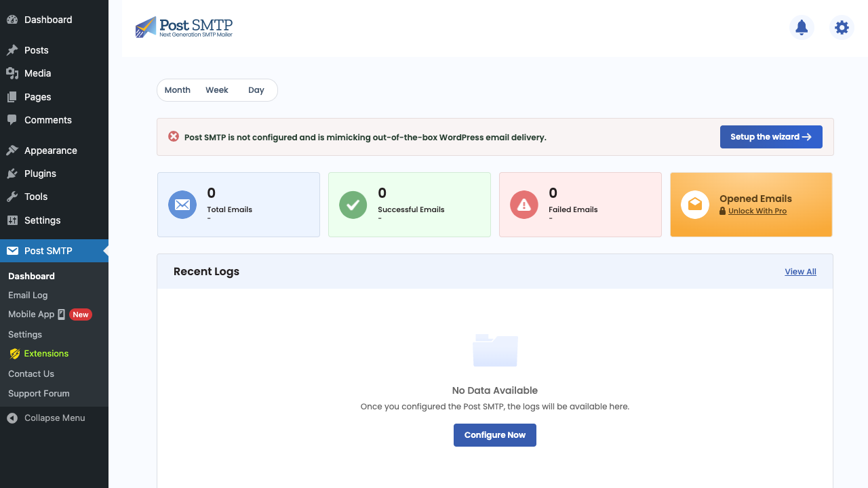Screen dimensions: 868x488
Task: Click the lock icon beside Unlock With Pro
Action: [723, 211]
